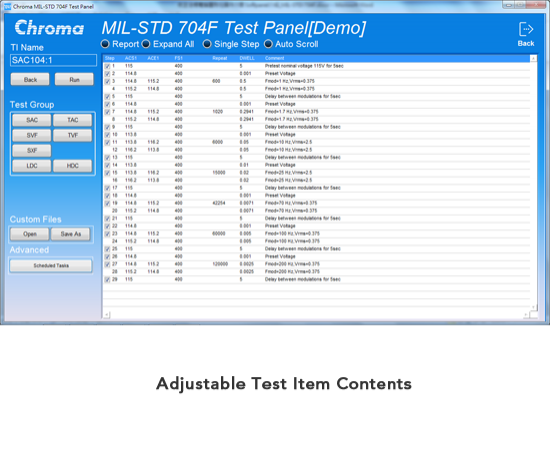Image resolution: width=550 pixels, height=449 pixels.
Task: Toggle the Auto Scroll option
Action: tap(268, 44)
